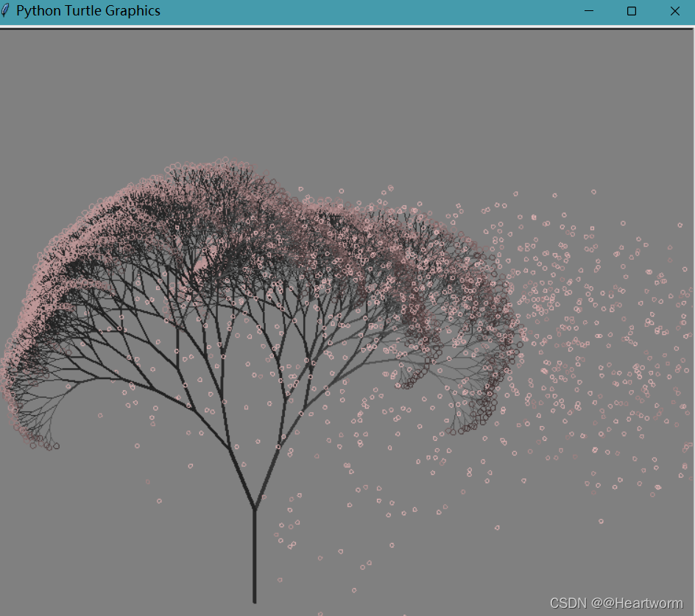Click the teal title bar background
The height and width of the screenshot is (616, 695).
click(368, 11)
